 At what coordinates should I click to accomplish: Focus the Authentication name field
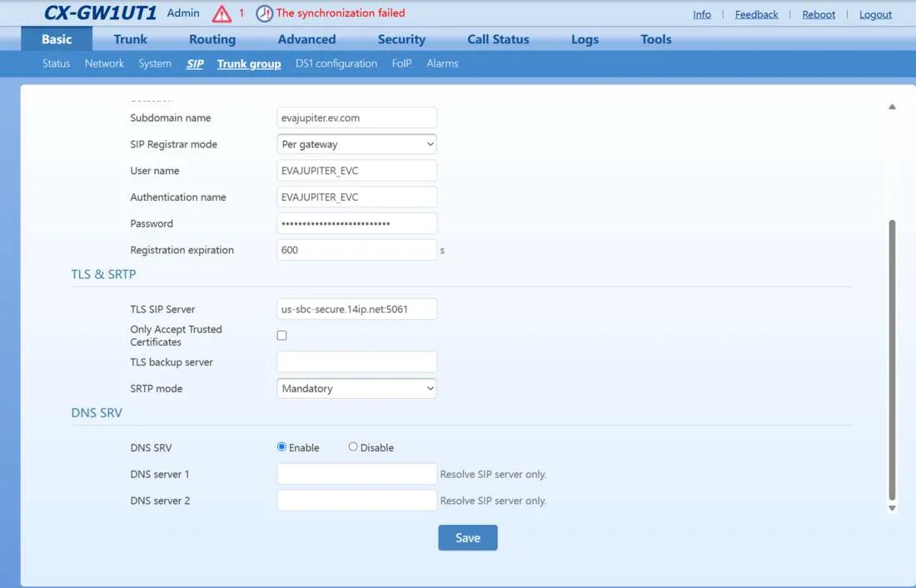click(357, 197)
